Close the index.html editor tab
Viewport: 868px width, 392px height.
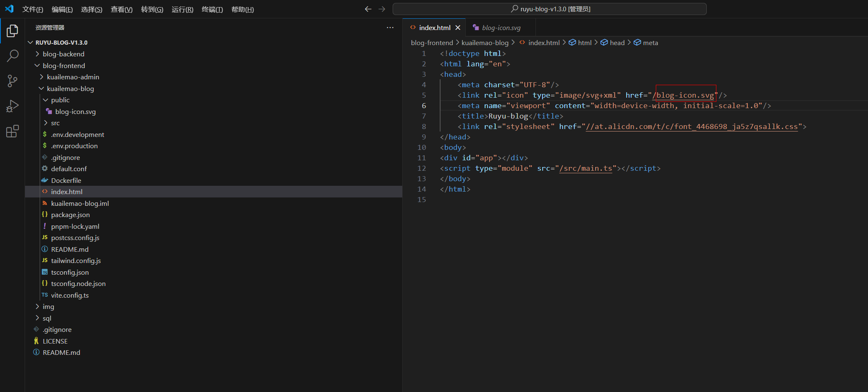(458, 28)
